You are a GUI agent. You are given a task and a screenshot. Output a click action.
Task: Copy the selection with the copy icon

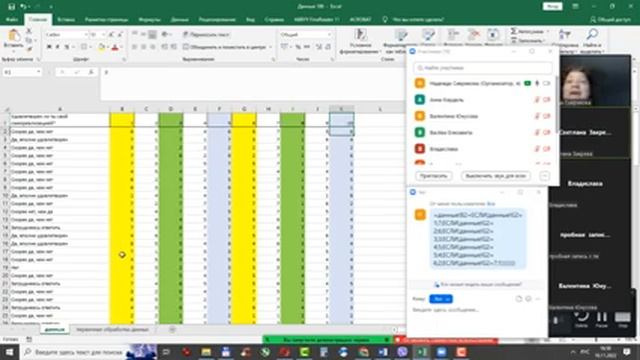(29, 40)
